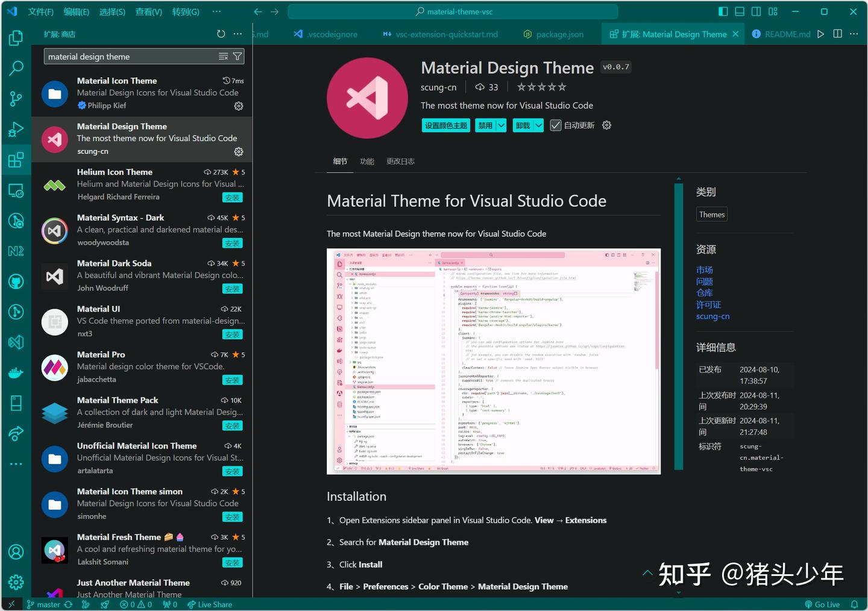Click the star rating for Material Design Theme
The image size is (868, 611).
(541, 87)
